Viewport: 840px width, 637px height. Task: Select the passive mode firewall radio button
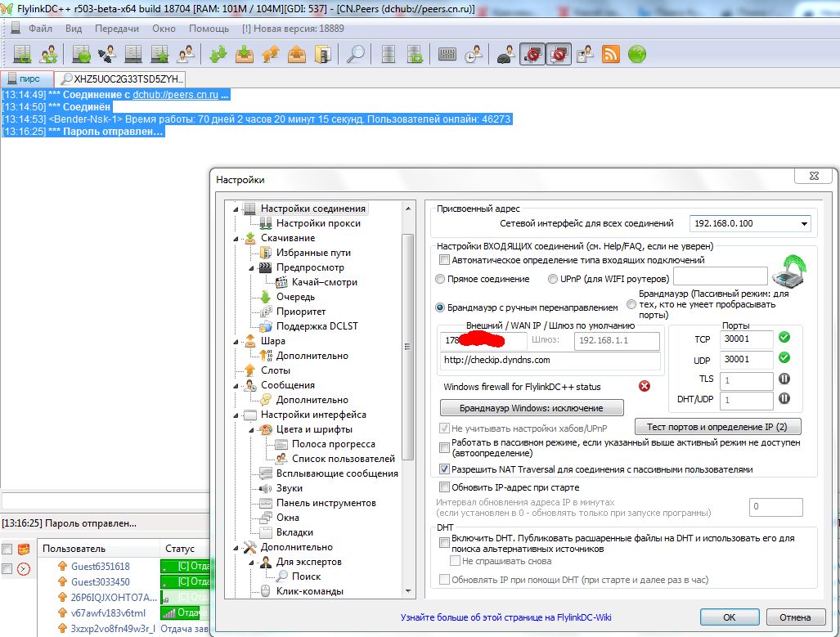tap(631, 304)
